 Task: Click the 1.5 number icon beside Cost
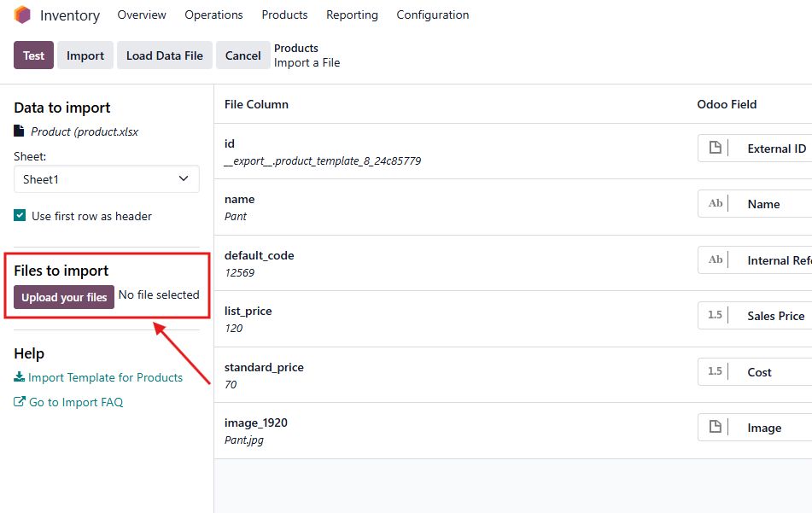pos(715,372)
